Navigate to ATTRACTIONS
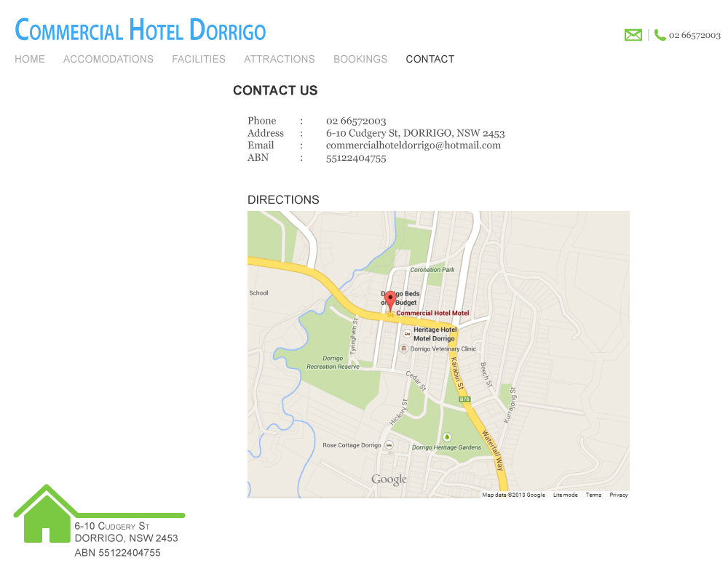This screenshot has height=582, width=728. (x=280, y=60)
